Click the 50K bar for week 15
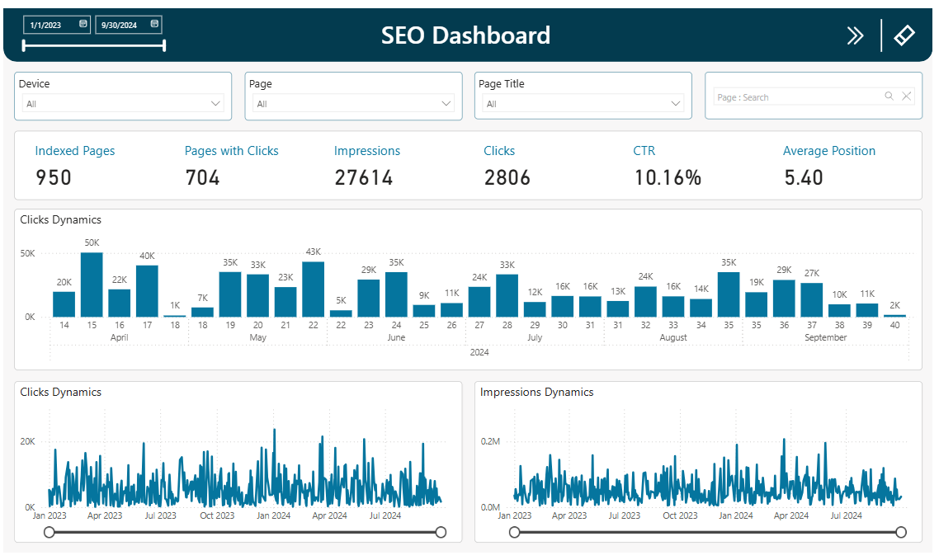Image resolution: width=939 pixels, height=560 pixels. point(92,285)
